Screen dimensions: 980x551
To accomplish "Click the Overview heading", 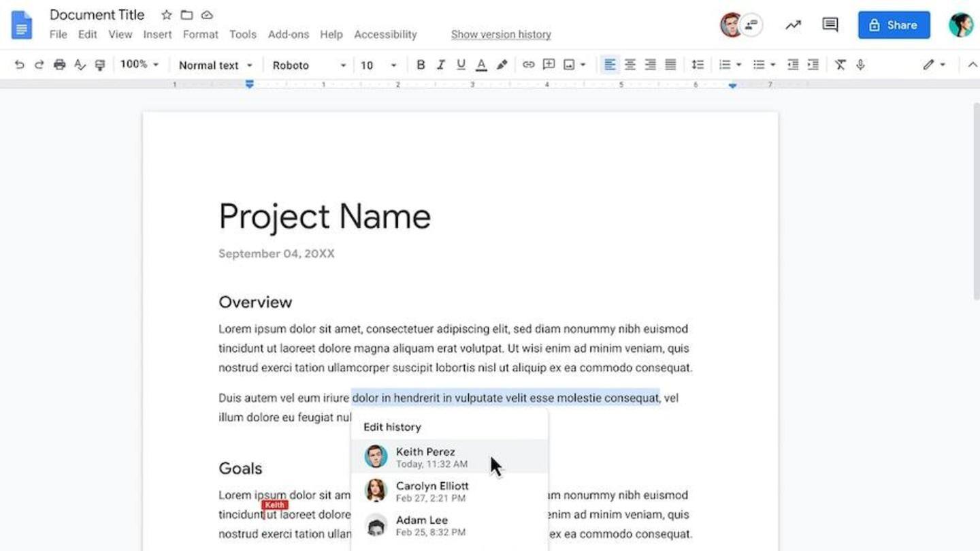I will pos(255,302).
